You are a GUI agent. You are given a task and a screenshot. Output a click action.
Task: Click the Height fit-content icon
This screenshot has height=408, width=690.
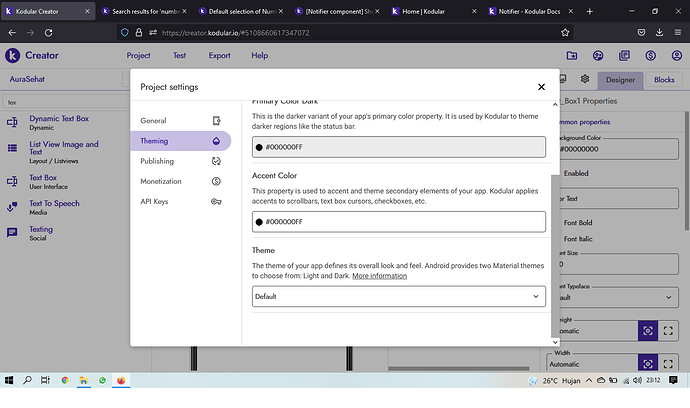[x=648, y=331]
